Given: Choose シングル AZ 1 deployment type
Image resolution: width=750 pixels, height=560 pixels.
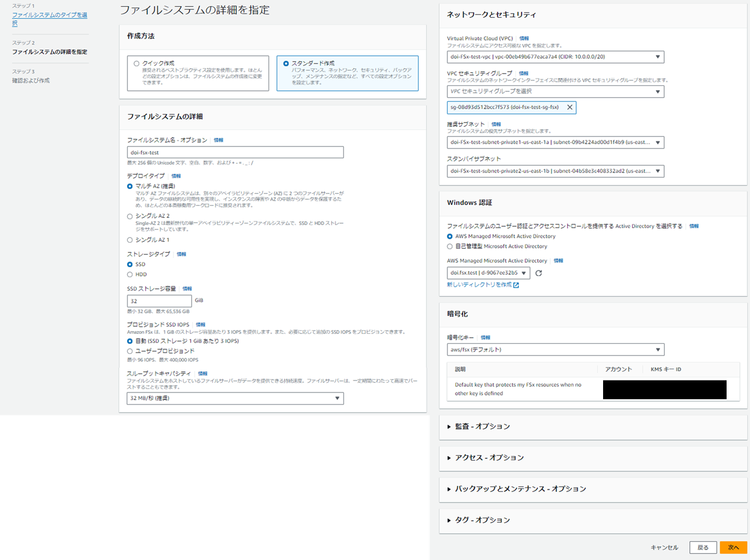Looking at the screenshot, I should pyautogui.click(x=130, y=240).
